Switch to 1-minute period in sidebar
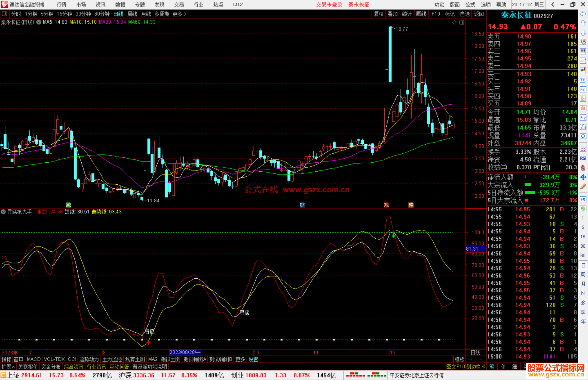Screen dimensions: 588x380 pos(583,218)
